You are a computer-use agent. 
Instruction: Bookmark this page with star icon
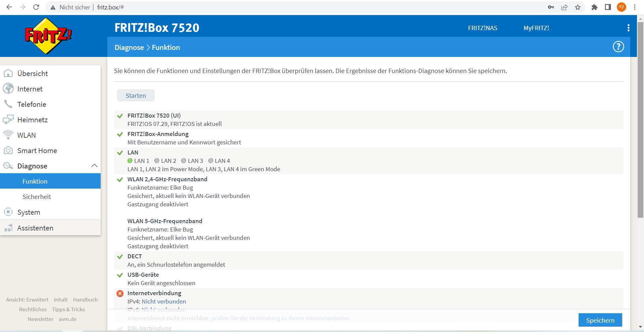[578, 7]
